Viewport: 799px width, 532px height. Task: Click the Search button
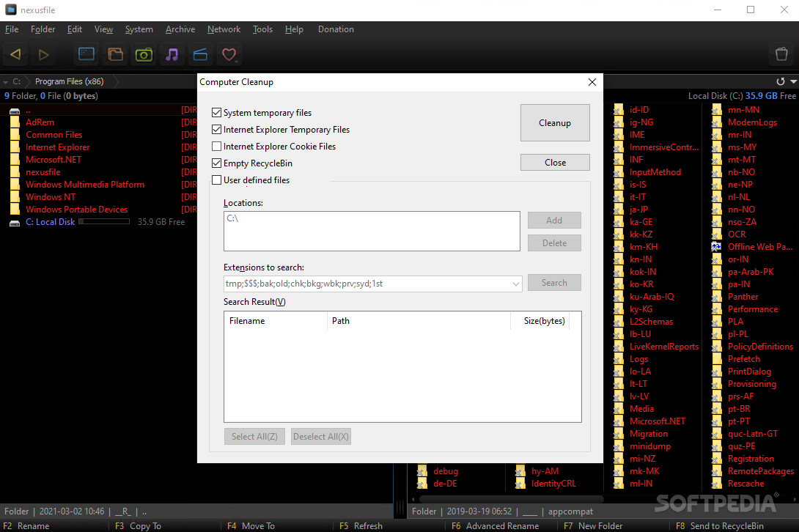554,283
